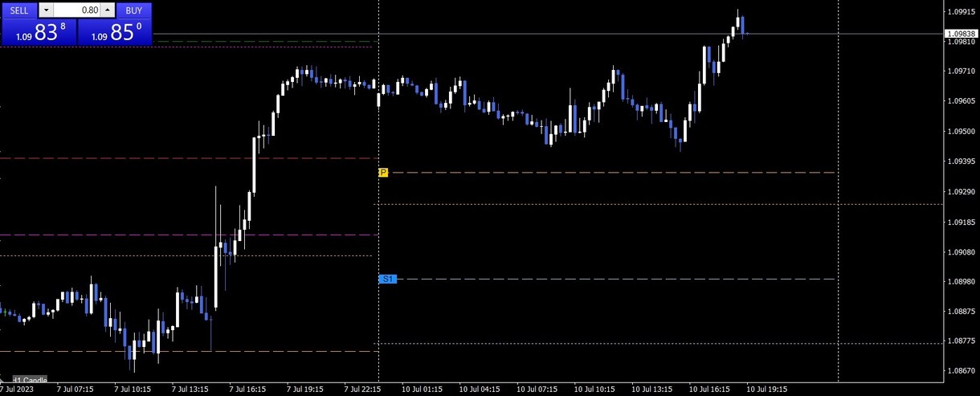Click the buy price 1.09 85 0 panel
980x396 pixels.
114,32
